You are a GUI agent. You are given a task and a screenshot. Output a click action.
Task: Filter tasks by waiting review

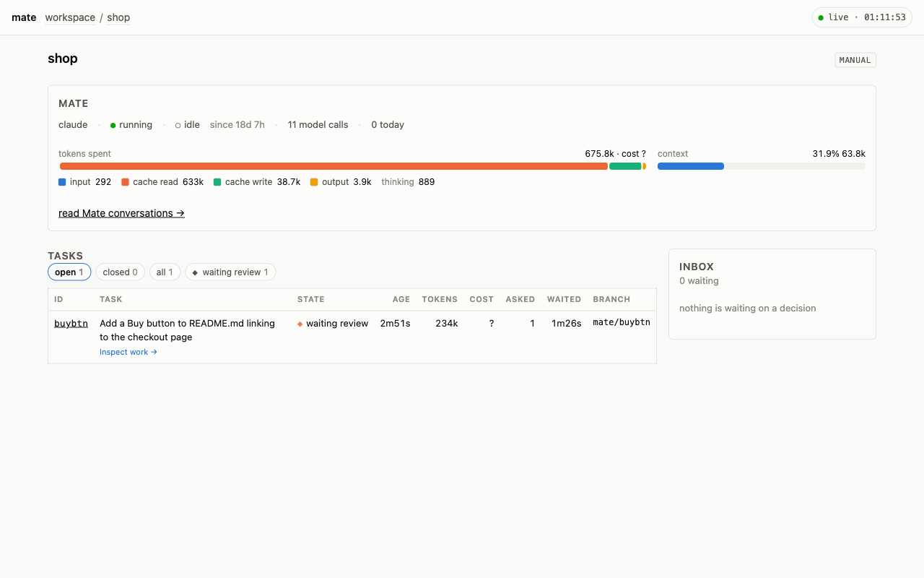click(x=230, y=272)
